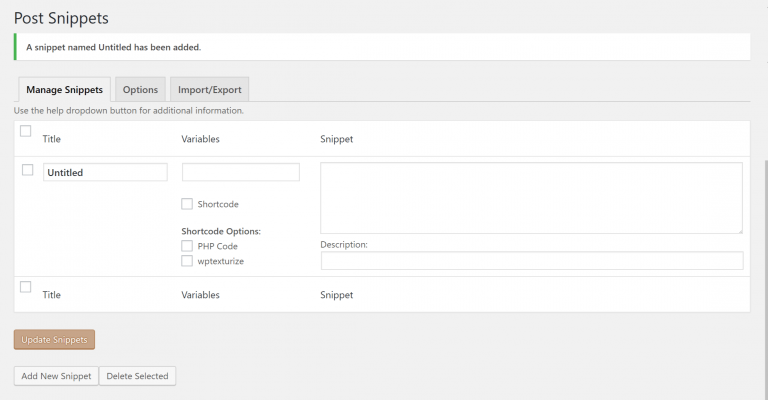The width and height of the screenshot is (768, 400).
Task: Click the Untitled title text field
Action: point(105,172)
